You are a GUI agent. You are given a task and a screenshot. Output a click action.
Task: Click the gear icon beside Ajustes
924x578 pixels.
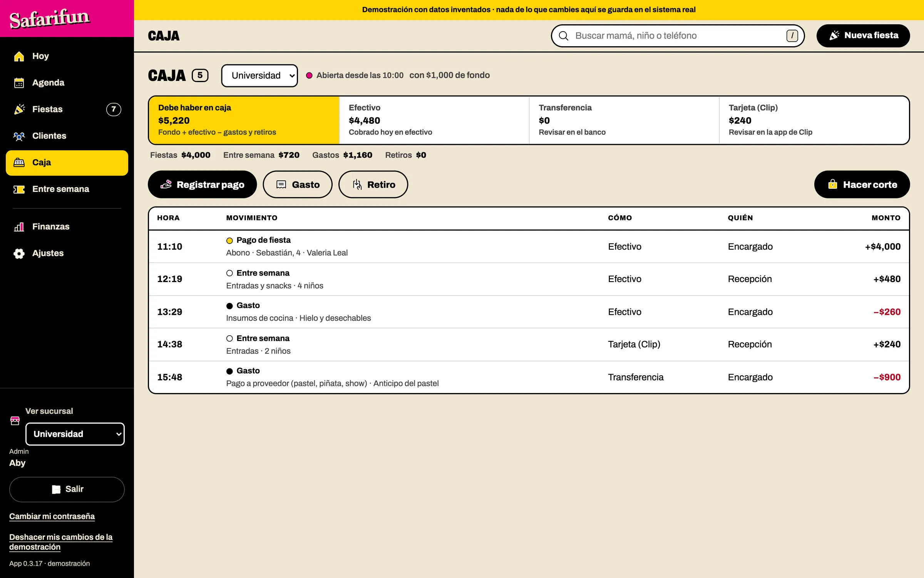click(19, 253)
